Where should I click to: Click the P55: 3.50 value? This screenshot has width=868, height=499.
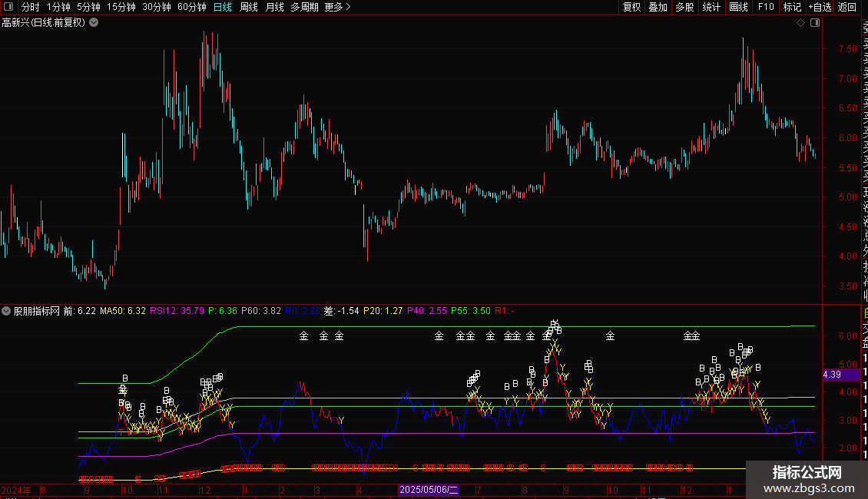point(471,311)
